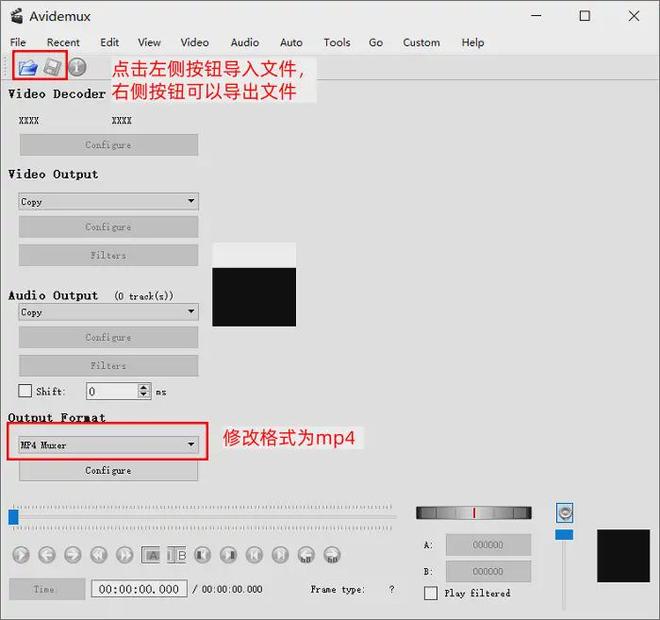The image size is (660, 620).
Task: Open the Audio menu
Action: point(245,43)
